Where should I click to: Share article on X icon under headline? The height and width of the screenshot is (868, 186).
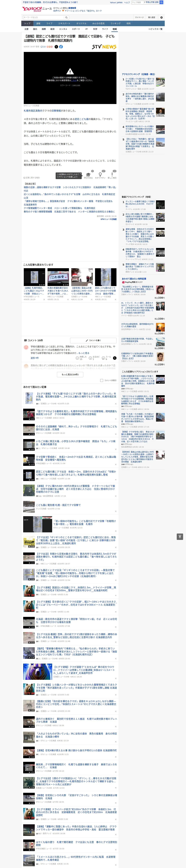coord(56,47)
